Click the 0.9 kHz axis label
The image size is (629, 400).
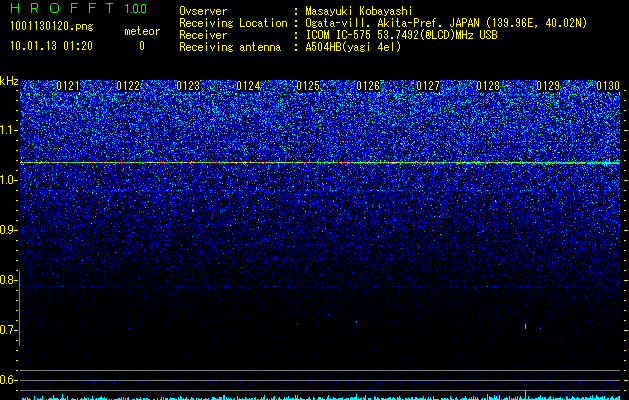8,230
